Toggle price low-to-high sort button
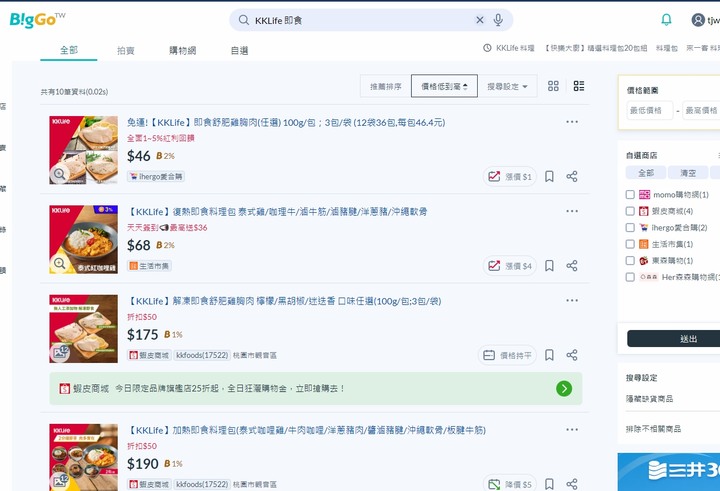The width and height of the screenshot is (720, 491). tap(444, 86)
